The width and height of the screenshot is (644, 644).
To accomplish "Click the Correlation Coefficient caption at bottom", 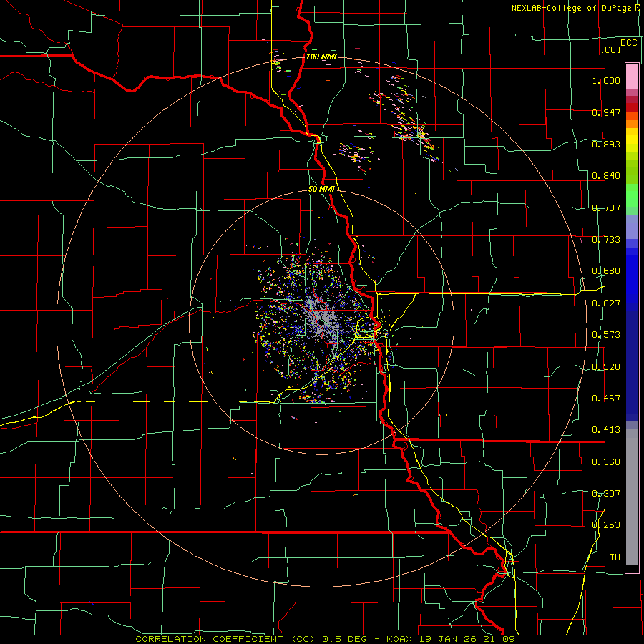I will click(x=326, y=639).
